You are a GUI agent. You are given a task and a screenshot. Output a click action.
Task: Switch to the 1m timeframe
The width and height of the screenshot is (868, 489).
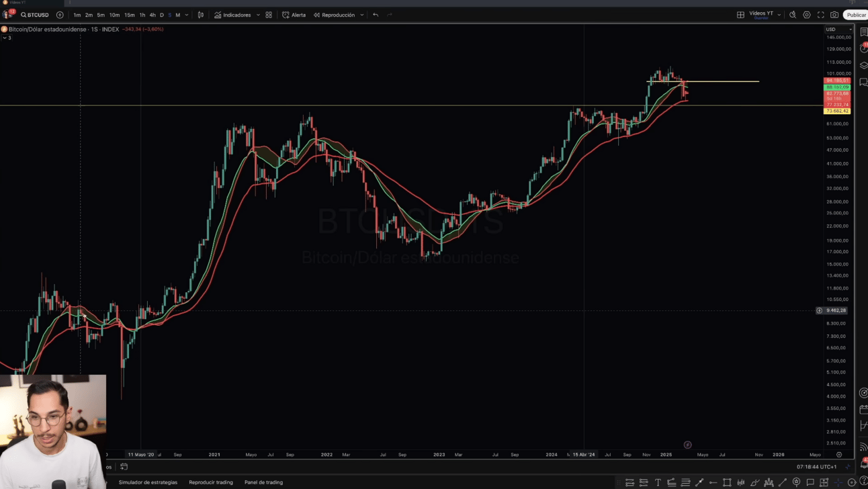(x=77, y=15)
